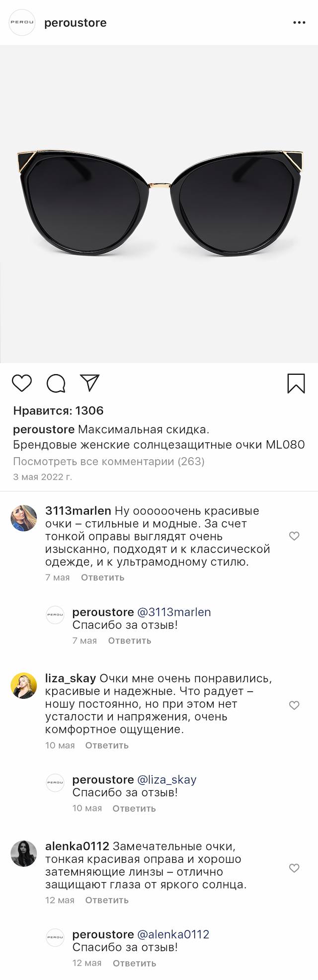Expand all 263 comments

tap(109, 461)
